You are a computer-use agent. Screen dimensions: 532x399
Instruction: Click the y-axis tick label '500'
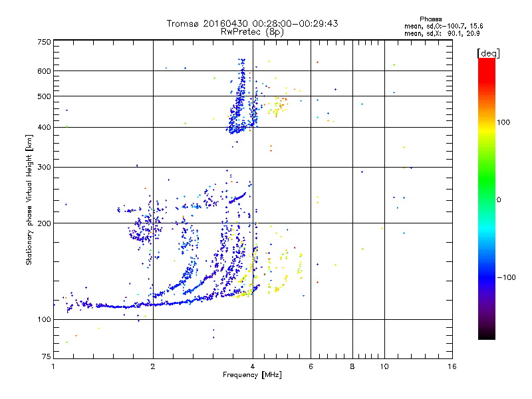click(x=44, y=96)
